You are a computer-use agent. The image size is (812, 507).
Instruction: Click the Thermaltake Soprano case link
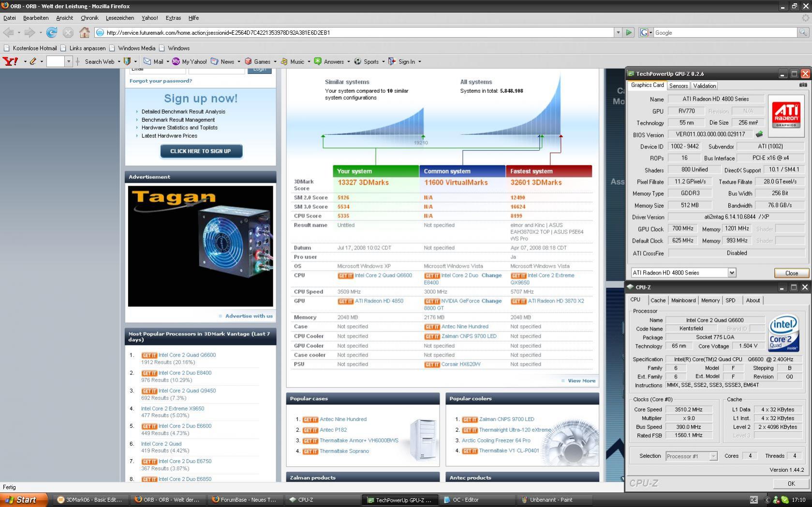click(344, 451)
